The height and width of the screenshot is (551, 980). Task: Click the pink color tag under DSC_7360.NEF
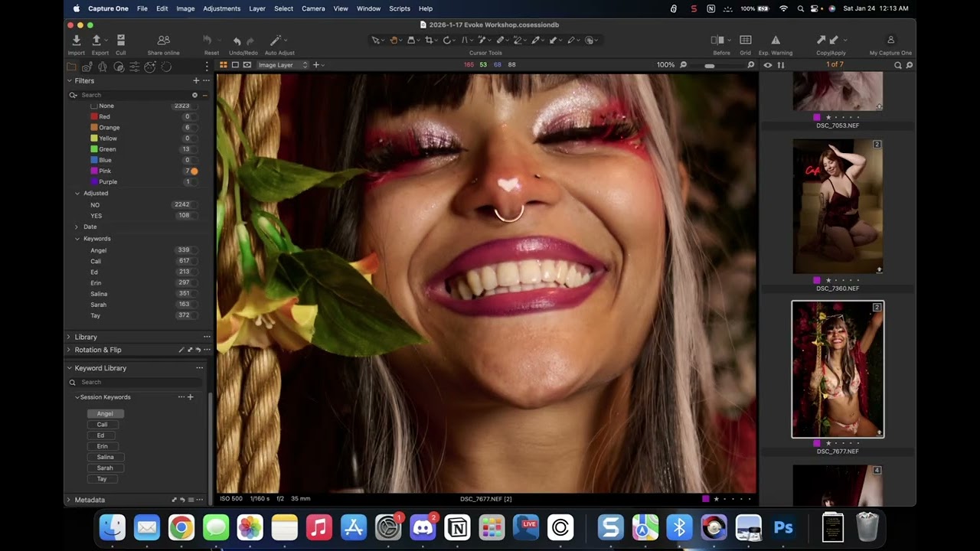pyautogui.click(x=817, y=280)
